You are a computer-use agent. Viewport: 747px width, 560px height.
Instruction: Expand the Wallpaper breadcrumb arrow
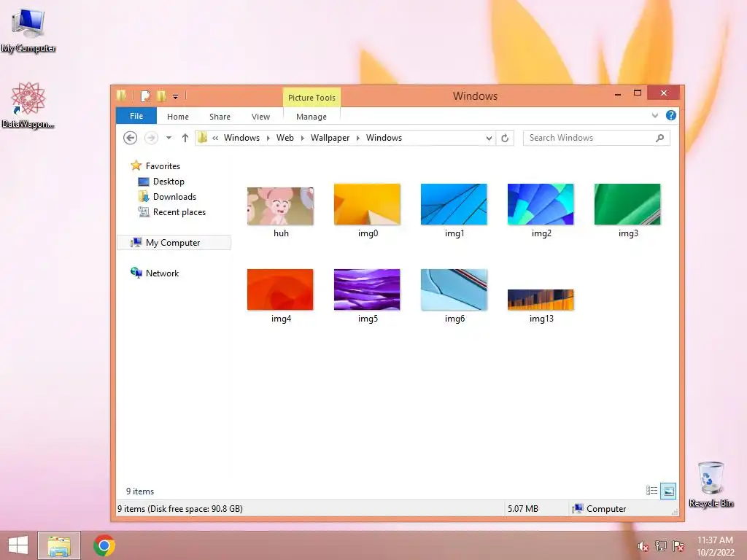click(357, 138)
